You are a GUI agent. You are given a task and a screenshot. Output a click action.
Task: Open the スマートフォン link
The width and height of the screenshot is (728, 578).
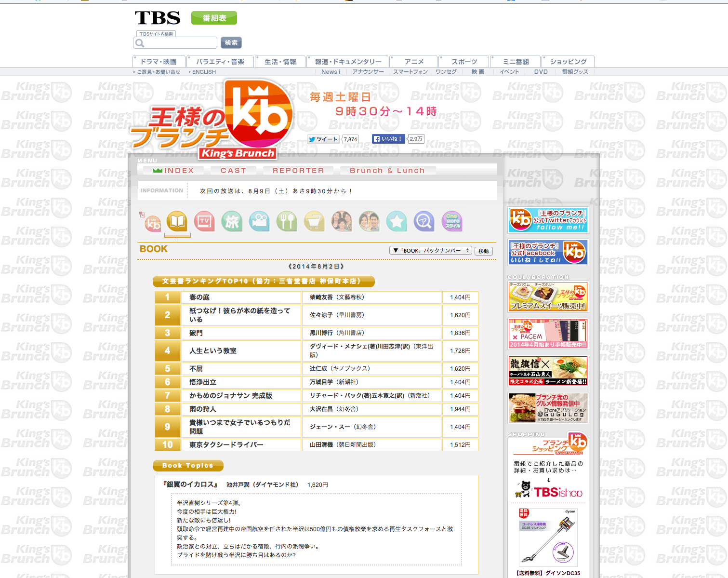(410, 72)
